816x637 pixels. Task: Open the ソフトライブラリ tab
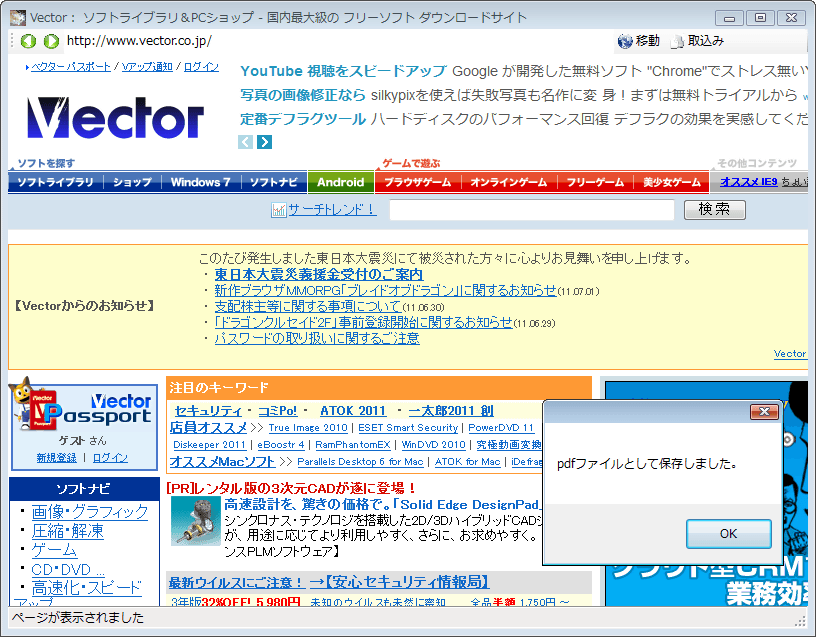56,182
